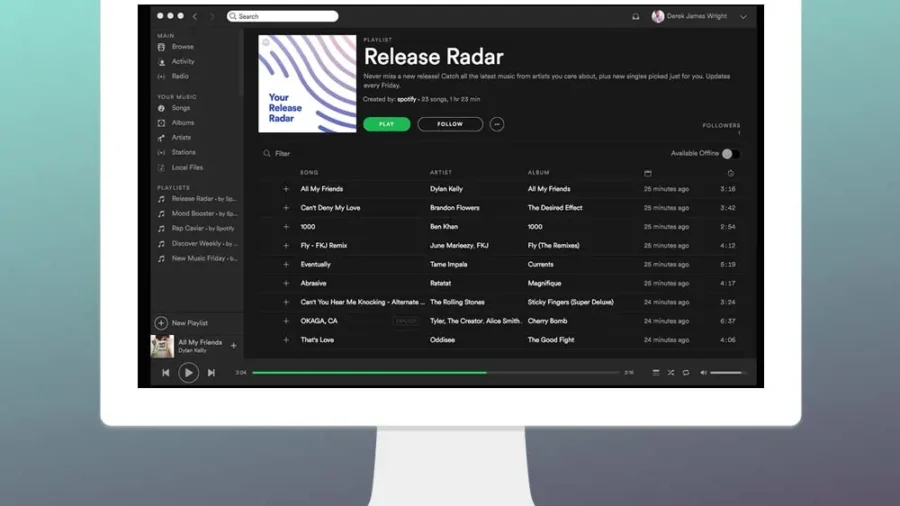Click the plus icon beside New Playlist
The width and height of the screenshot is (900, 506).
tap(161, 323)
